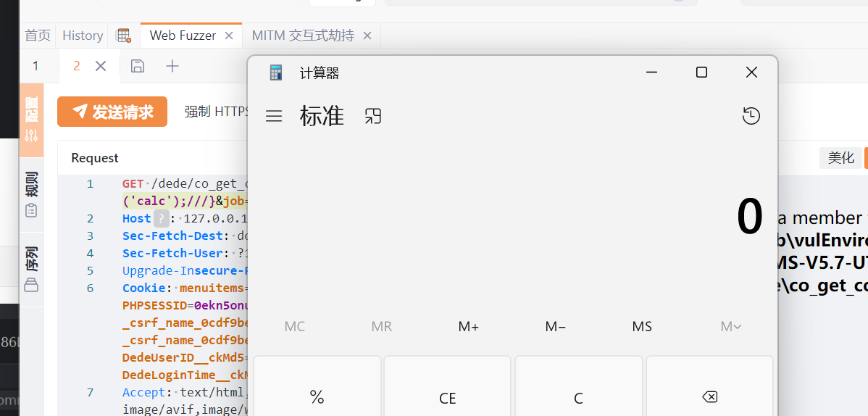
Task: Open Calculator M memory dropdown
Action: [x=731, y=327]
